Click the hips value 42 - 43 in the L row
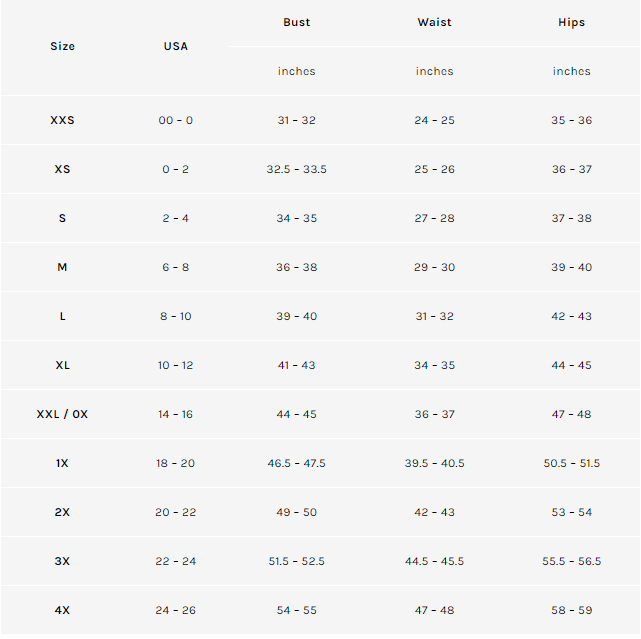The width and height of the screenshot is (641, 639). [x=571, y=316]
